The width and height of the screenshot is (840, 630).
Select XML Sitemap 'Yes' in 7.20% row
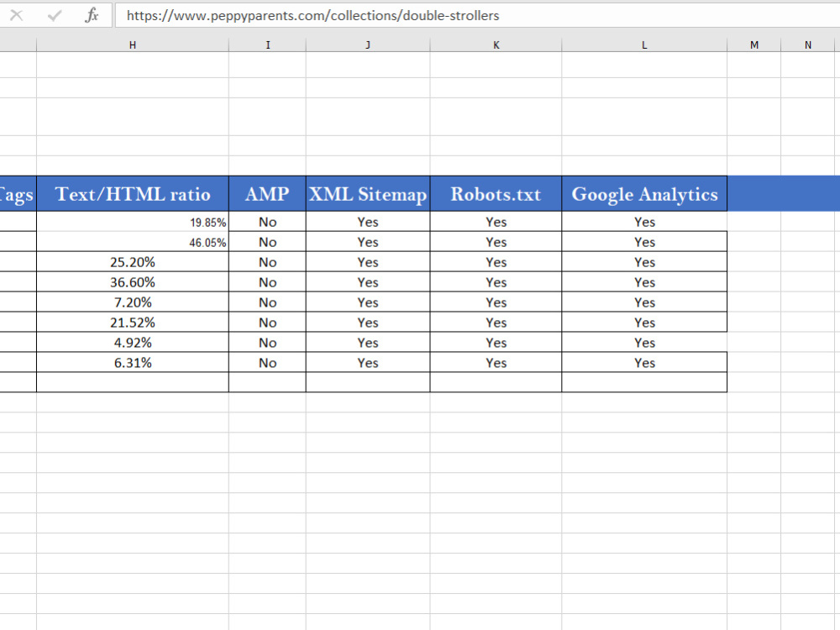tap(368, 302)
